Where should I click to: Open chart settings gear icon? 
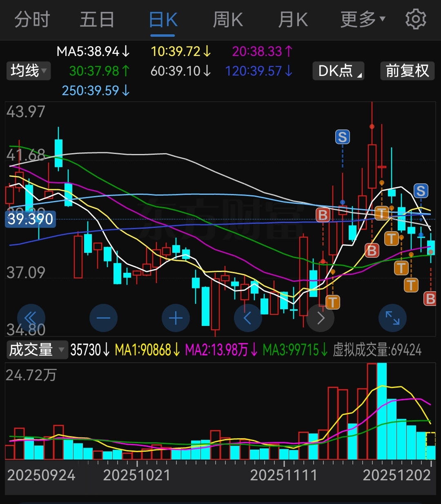coord(416,19)
